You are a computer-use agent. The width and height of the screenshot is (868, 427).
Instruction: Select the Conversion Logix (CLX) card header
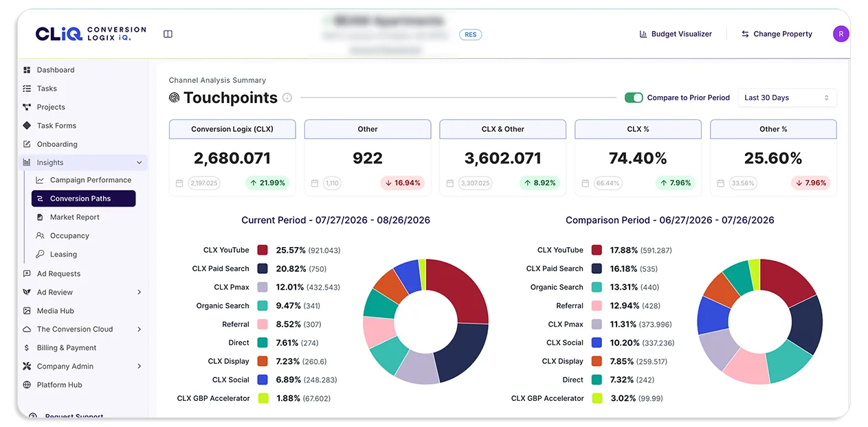[x=232, y=129]
